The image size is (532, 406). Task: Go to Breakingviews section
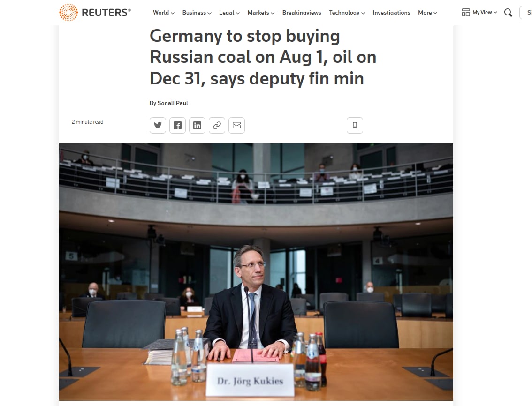(x=302, y=13)
